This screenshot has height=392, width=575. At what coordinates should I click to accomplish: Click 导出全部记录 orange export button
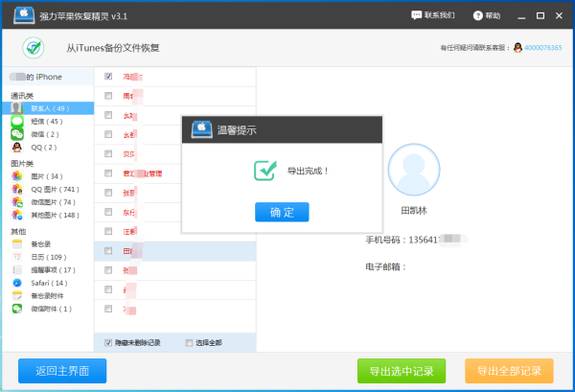[x=509, y=371]
